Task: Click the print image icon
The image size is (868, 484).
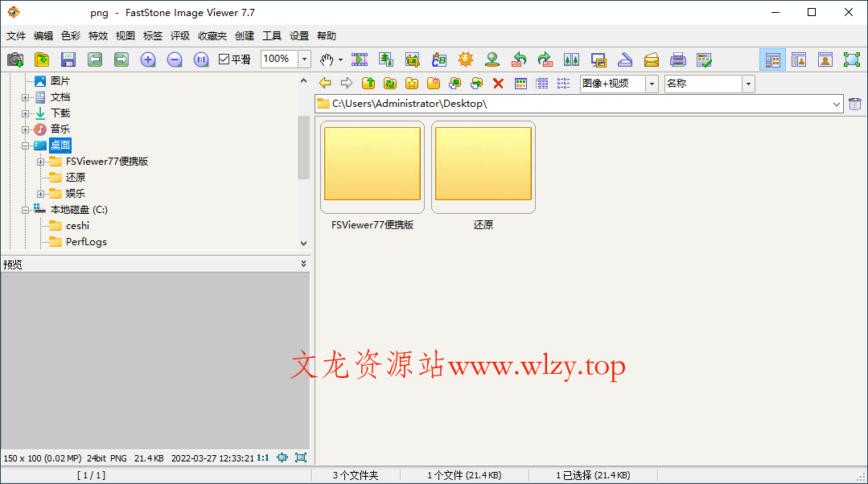Action: 678,59
